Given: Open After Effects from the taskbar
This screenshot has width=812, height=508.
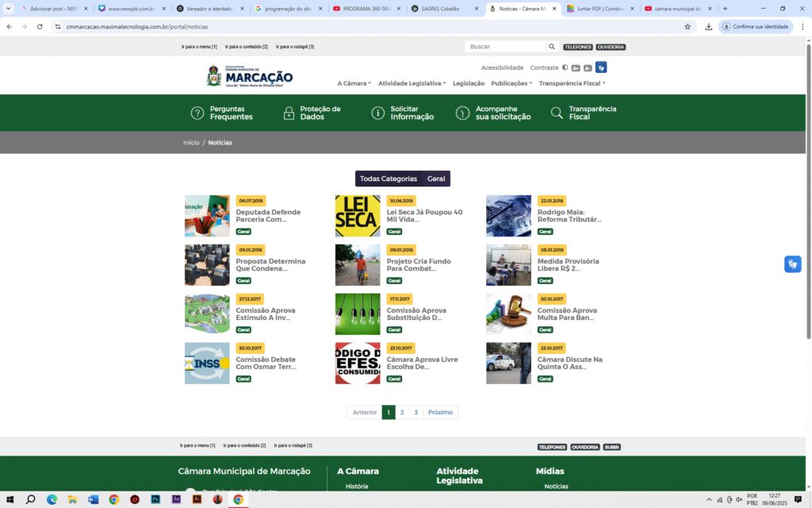Looking at the screenshot, I should pos(176,500).
